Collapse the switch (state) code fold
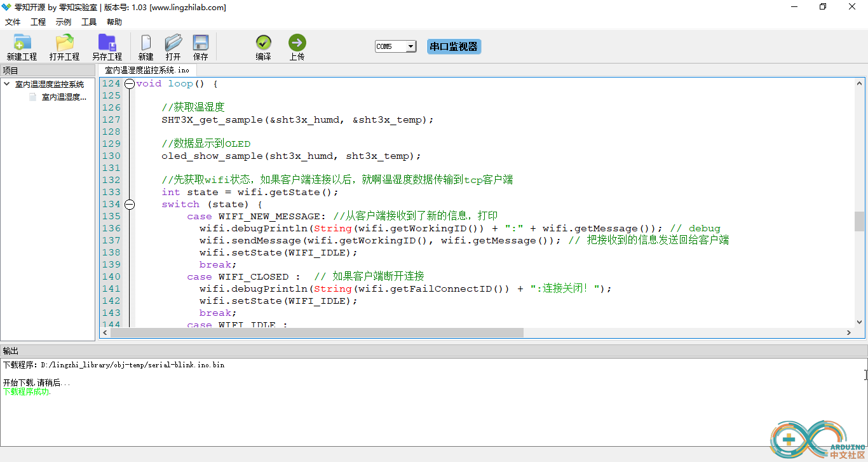Viewport: 868px width, 462px height. 130,205
